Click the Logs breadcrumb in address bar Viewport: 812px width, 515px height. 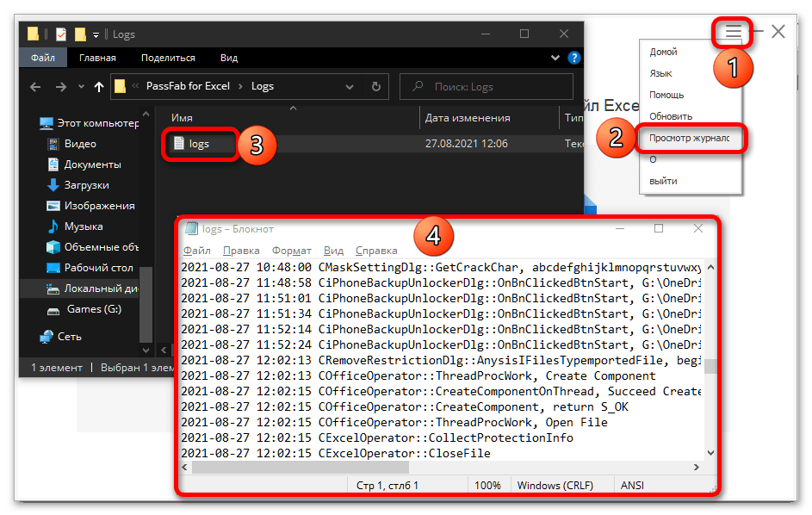click(x=263, y=86)
